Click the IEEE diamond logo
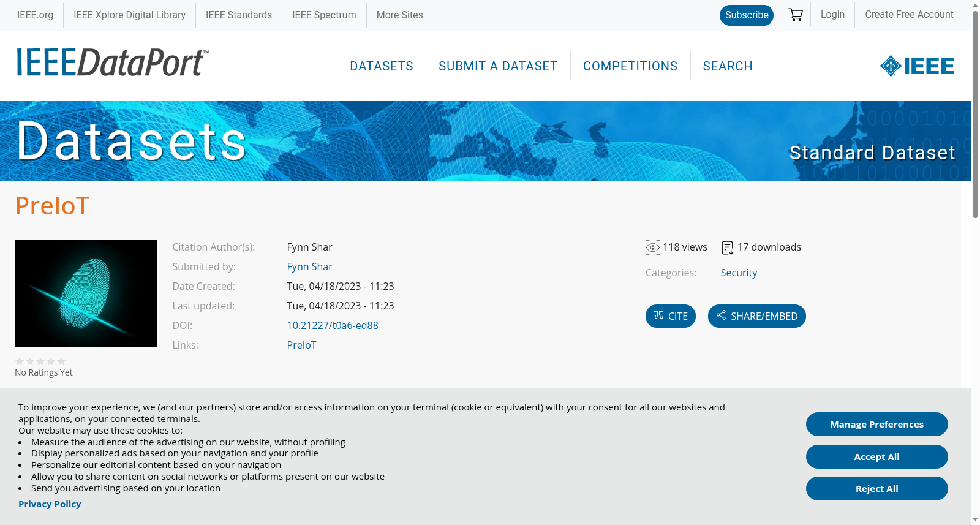980x525 pixels. pos(917,66)
